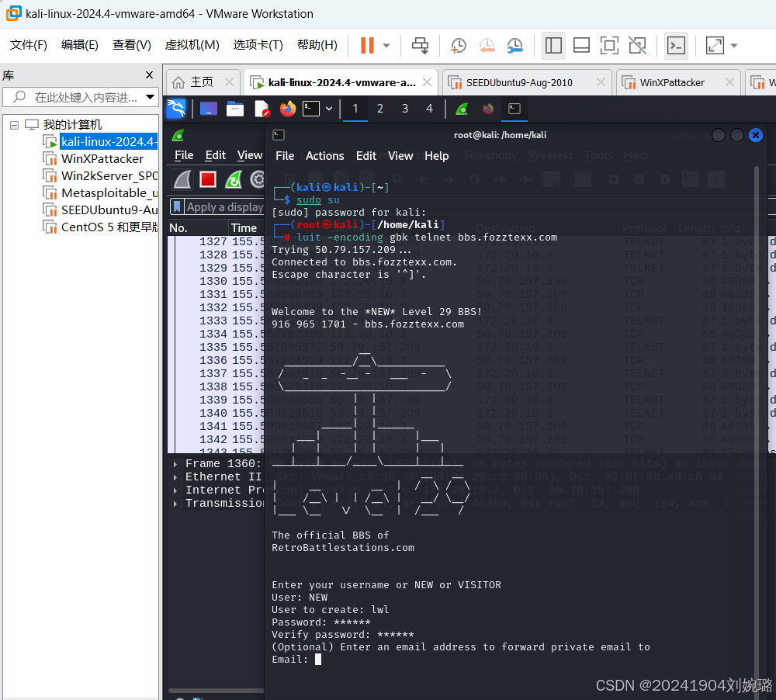The width and height of the screenshot is (776, 700).
Task: Open the text editor icon in Kali panel
Action: [x=262, y=109]
